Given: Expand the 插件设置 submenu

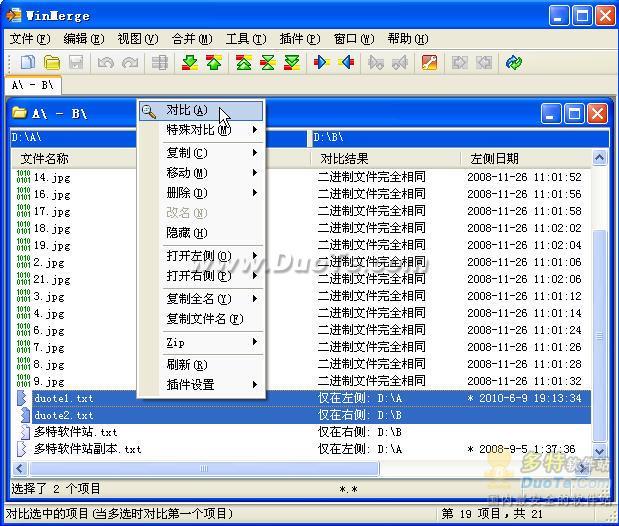Looking at the screenshot, I should [201, 384].
